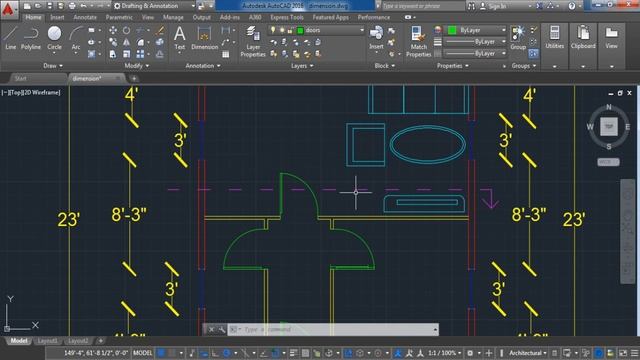The height and width of the screenshot is (360, 640).
Task: Toggle clean screen mode in status bar
Action: point(623,353)
